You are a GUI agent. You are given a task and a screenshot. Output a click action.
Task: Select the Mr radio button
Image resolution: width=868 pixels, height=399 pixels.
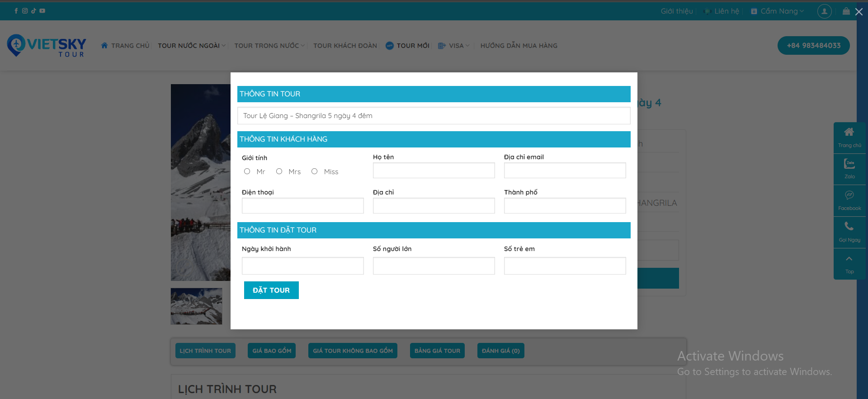coord(247,171)
